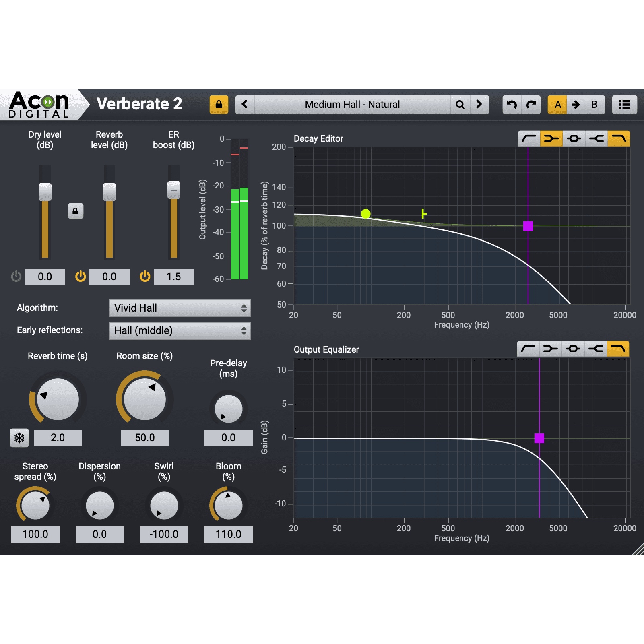Select the high-pass filter in Decay Editor

[528, 138]
